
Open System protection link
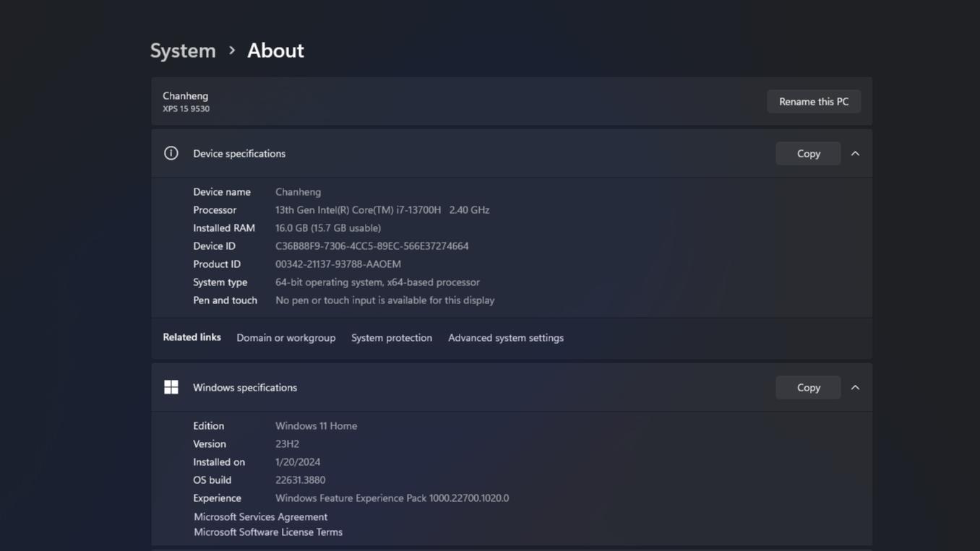392,337
